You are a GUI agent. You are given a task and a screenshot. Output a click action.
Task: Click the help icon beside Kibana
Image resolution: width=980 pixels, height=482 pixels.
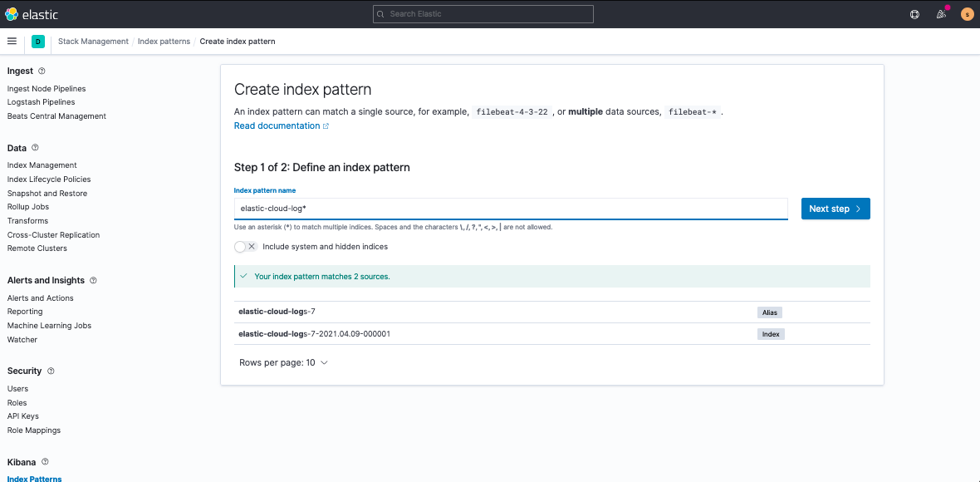coord(45,462)
